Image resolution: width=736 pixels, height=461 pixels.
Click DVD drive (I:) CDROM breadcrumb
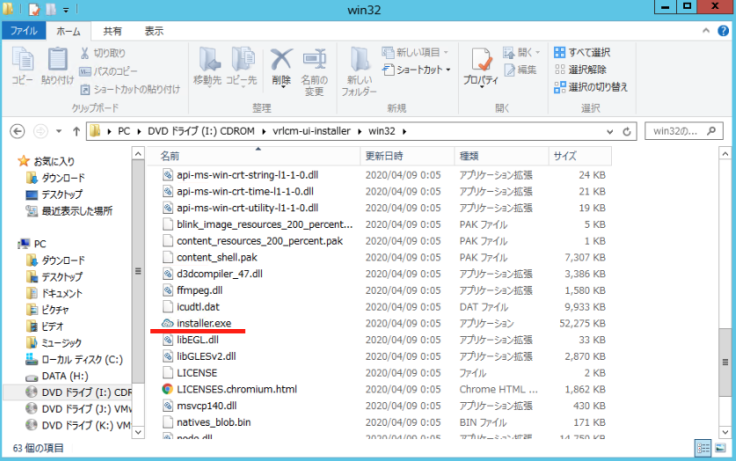(x=201, y=131)
